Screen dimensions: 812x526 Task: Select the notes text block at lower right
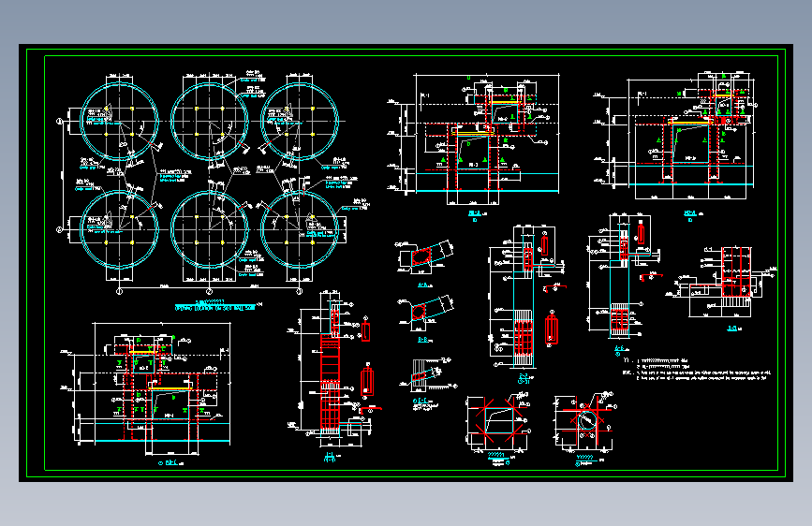[x=697, y=369]
